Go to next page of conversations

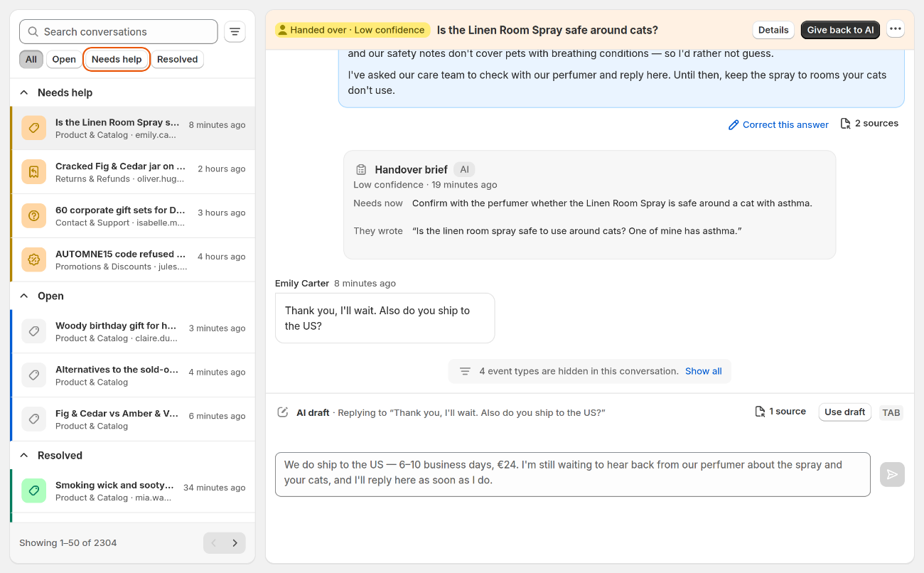point(235,543)
